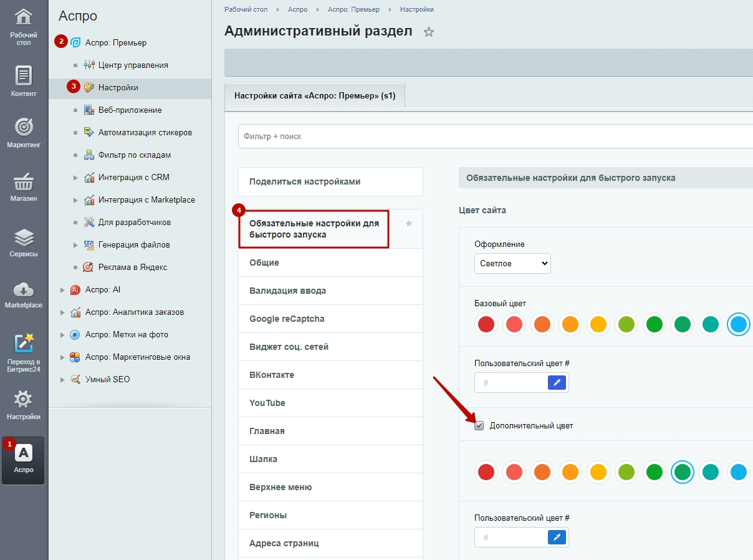Expand Генерация файлов tree node

75,245
